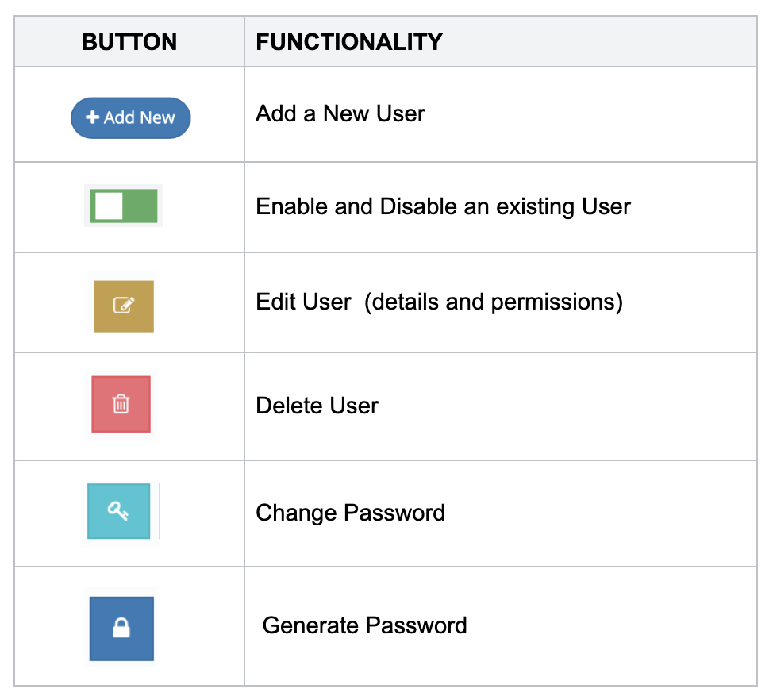Click the blue Generate Password lock icon
This screenshot has height=700, width=773.
(x=121, y=629)
